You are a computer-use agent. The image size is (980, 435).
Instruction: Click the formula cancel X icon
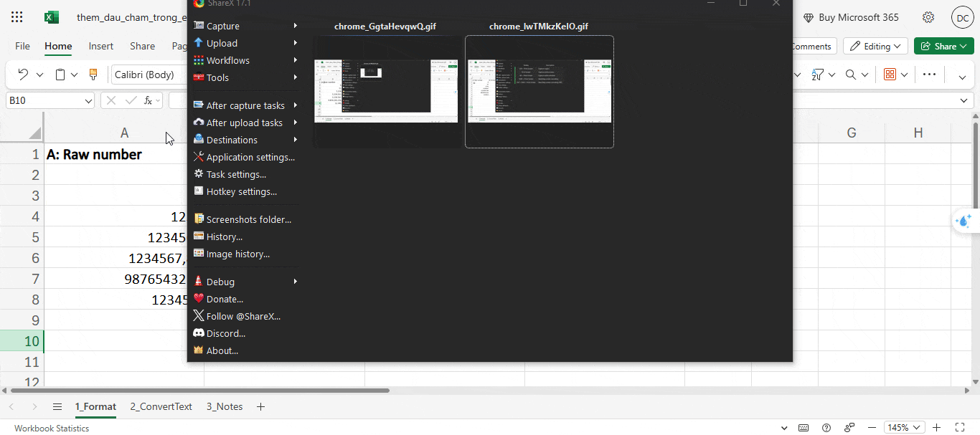[x=111, y=100]
